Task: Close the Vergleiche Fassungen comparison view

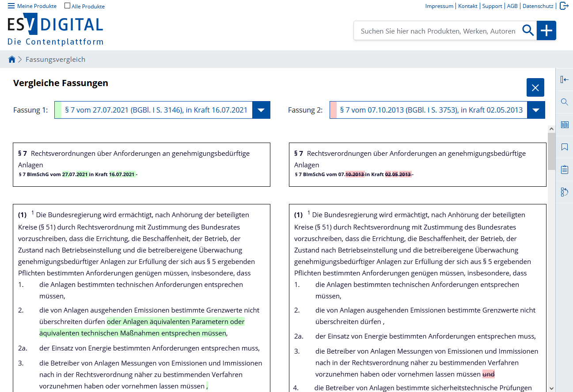Action: coord(535,88)
